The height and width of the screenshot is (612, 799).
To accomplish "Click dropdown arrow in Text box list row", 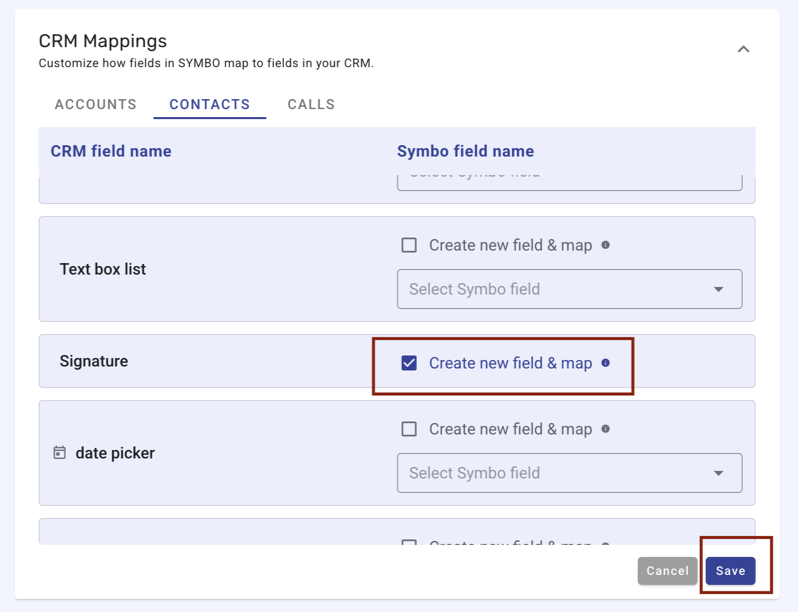I will click(x=718, y=289).
